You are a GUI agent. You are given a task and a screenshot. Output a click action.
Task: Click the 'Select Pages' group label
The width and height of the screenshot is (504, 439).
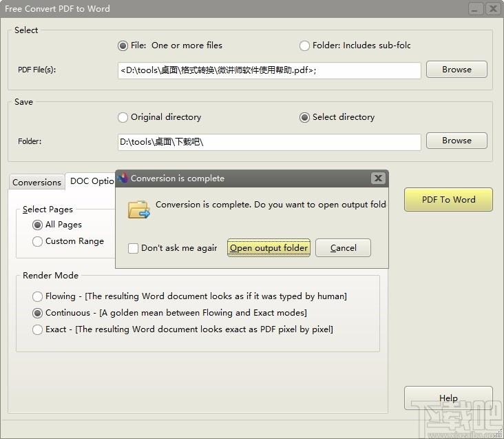pos(48,210)
